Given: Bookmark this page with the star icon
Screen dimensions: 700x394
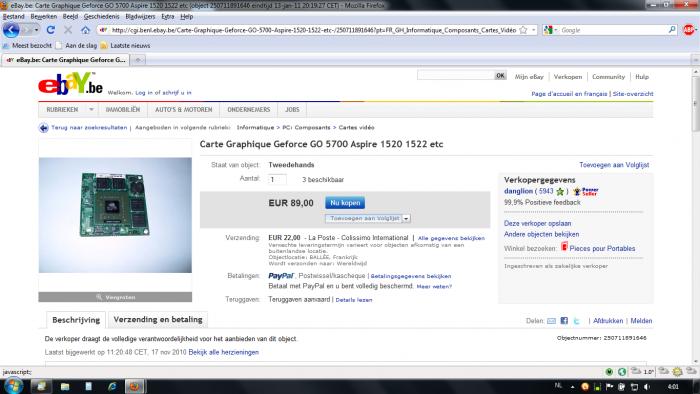Looking at the screenshot, I should coord(523,30).
